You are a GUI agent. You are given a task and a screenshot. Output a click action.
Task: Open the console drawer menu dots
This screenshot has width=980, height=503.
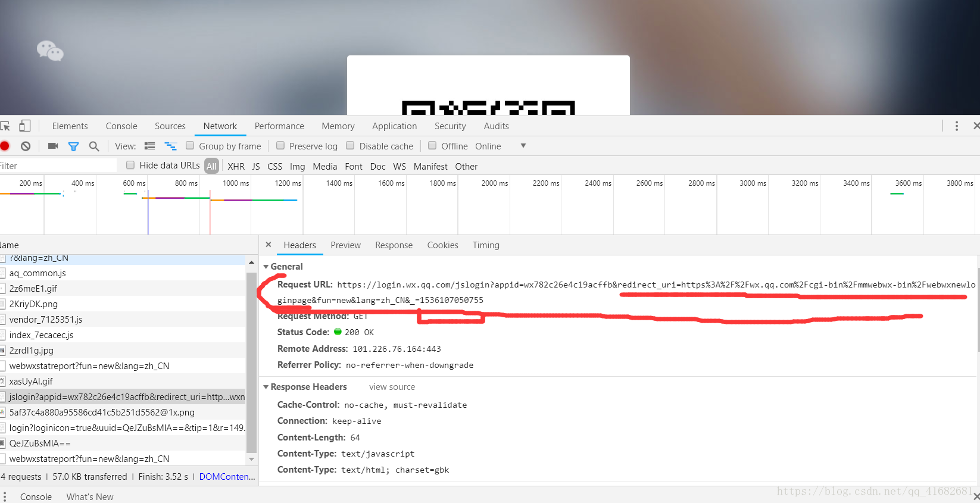click(5, 496)
